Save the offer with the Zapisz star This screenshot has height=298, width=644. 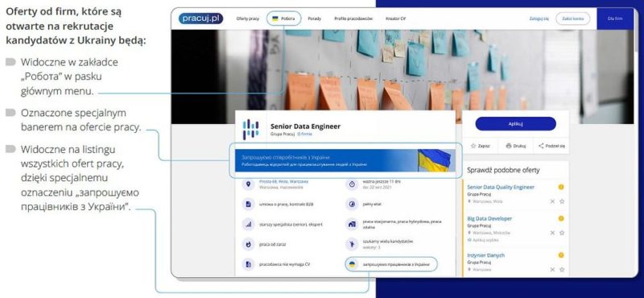(480, 146)
